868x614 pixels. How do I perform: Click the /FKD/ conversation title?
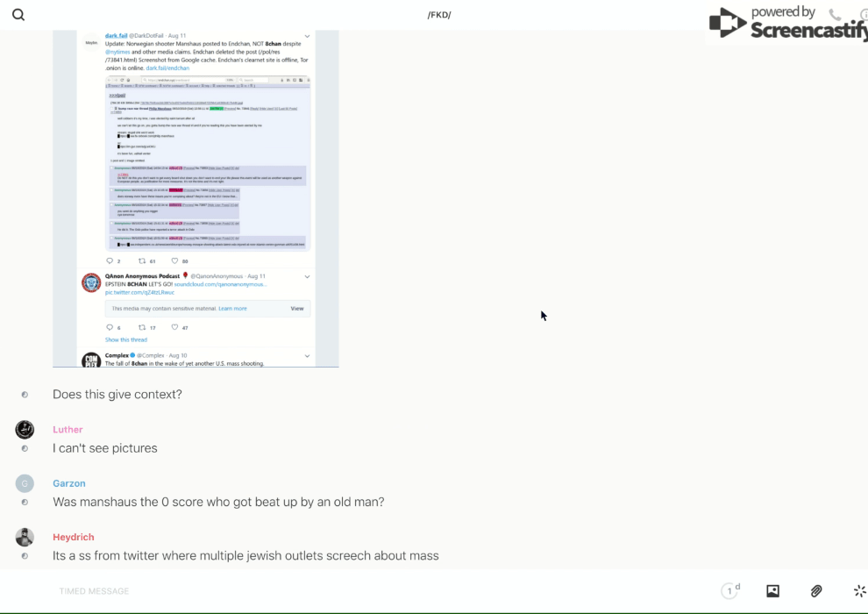438,15
